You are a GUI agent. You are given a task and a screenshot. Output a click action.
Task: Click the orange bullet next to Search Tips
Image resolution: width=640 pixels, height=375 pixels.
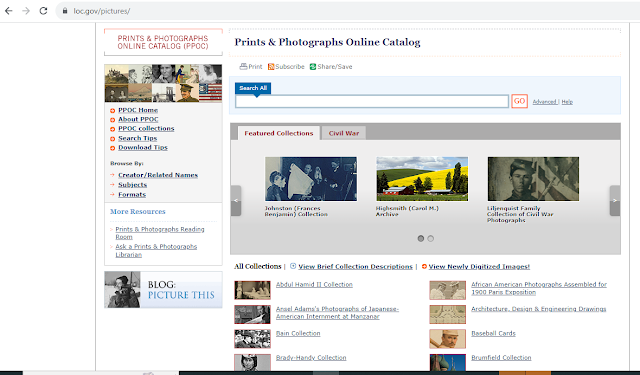coord(112,139)
